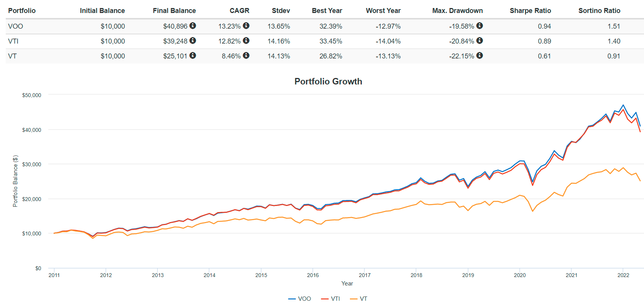Toggle VOO series in chart legend

coord(300,299)
